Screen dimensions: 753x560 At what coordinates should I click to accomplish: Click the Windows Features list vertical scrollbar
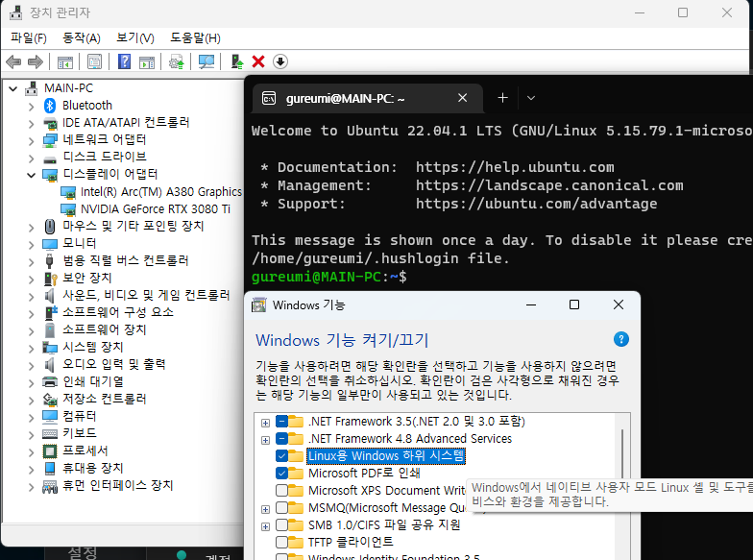(622, 451)
